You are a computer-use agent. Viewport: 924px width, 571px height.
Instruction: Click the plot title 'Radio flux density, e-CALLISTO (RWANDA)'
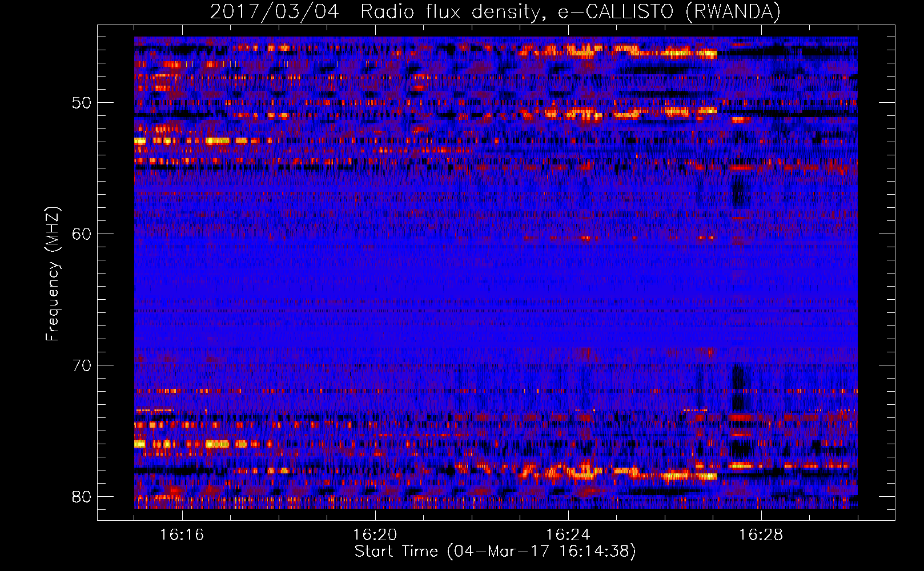coord(570,12)
